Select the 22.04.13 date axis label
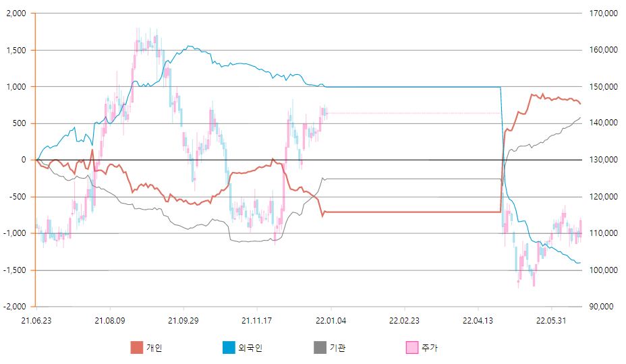This screenshot has height=364, width=626. [478, 320]
